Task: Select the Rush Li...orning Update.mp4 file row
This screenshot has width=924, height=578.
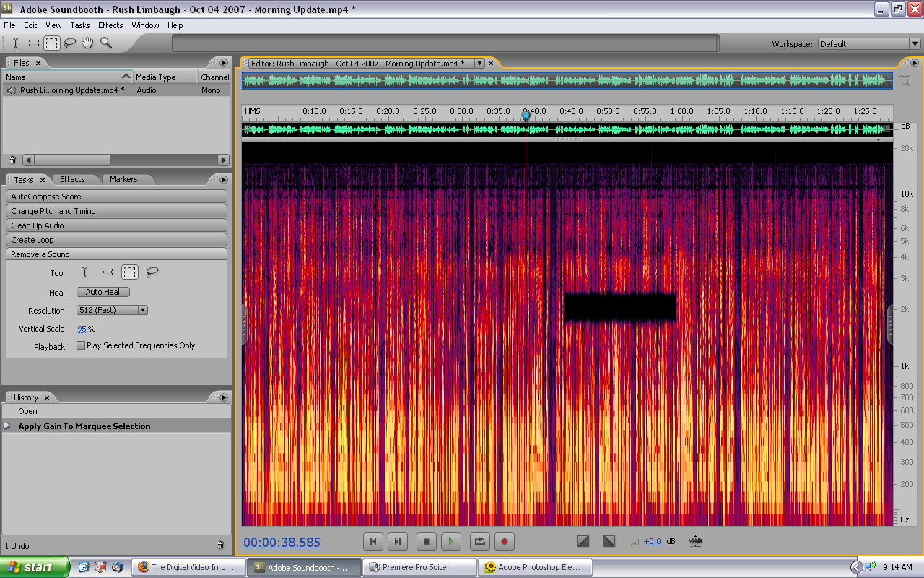Action: click(116, 90)
